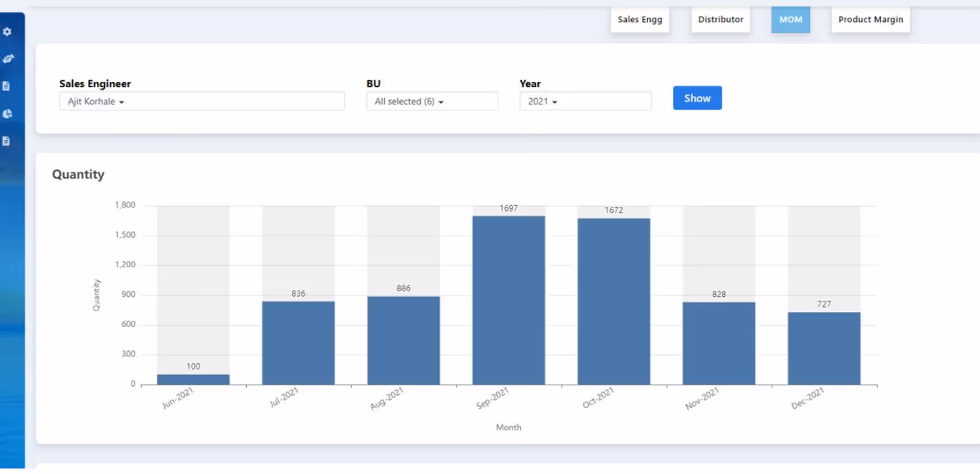
Task: Click the vertical Quantity y-axis title
Action: (96, 295)
